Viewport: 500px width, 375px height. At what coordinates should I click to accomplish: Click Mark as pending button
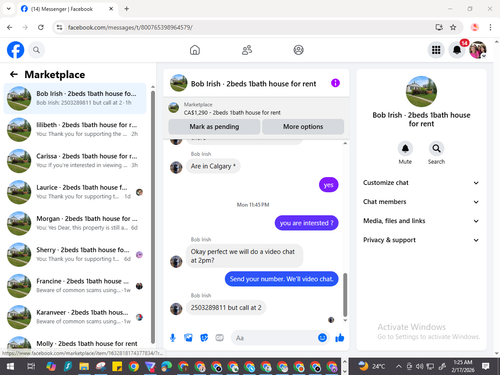pos(214,127)
